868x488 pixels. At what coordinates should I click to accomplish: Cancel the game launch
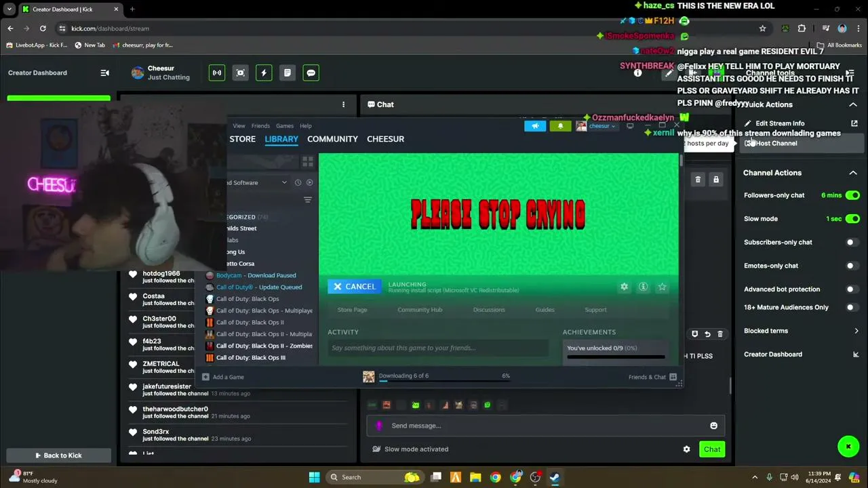pyautogui.click(x=354, y=287)
